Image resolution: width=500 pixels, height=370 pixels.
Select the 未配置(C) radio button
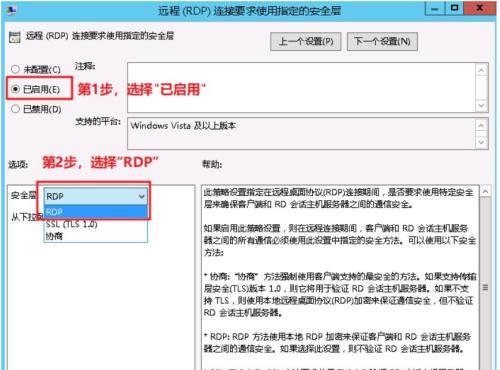[x=15, y=69]
